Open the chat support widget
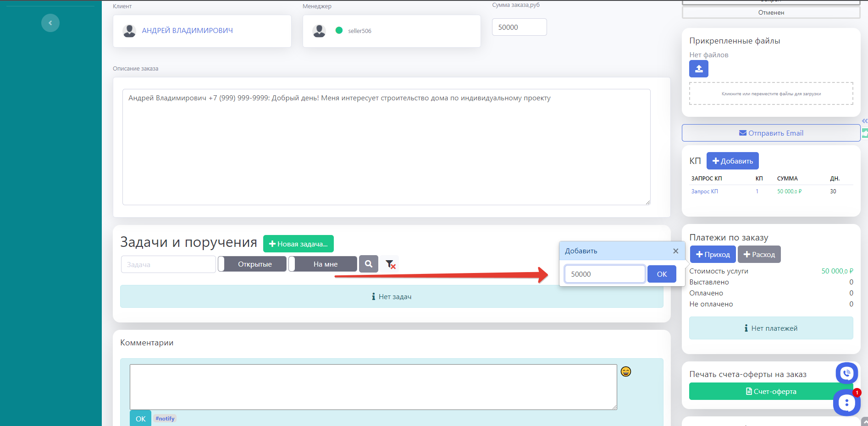Image resolution: width=868 pixels, height=426 pixels. 846,403
